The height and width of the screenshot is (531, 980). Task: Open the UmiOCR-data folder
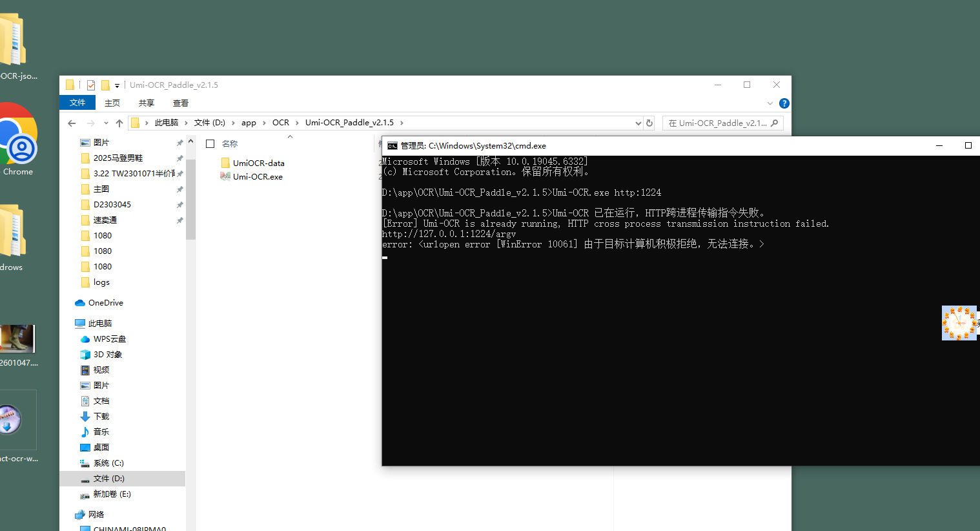click(x=252, y=163)
